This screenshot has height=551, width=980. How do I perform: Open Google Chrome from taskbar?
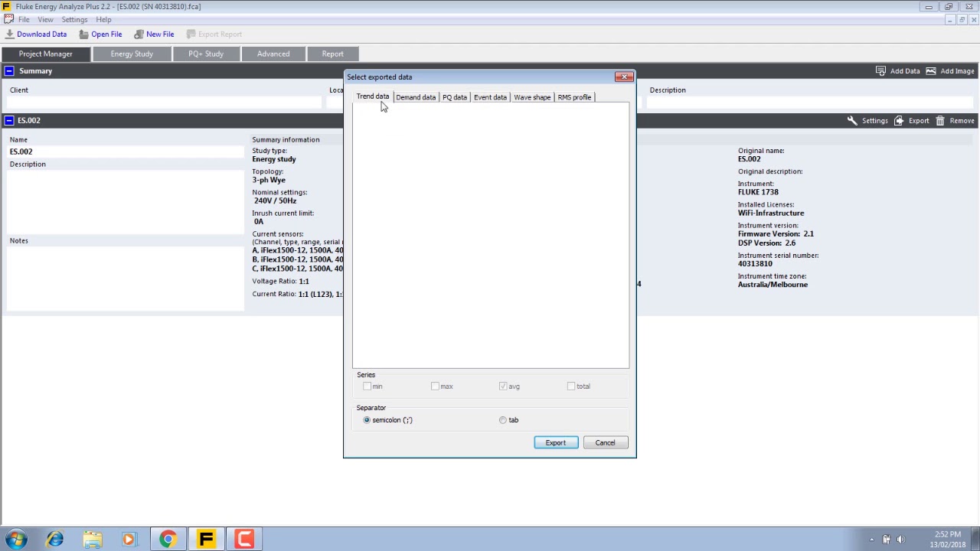pos(168,540)
